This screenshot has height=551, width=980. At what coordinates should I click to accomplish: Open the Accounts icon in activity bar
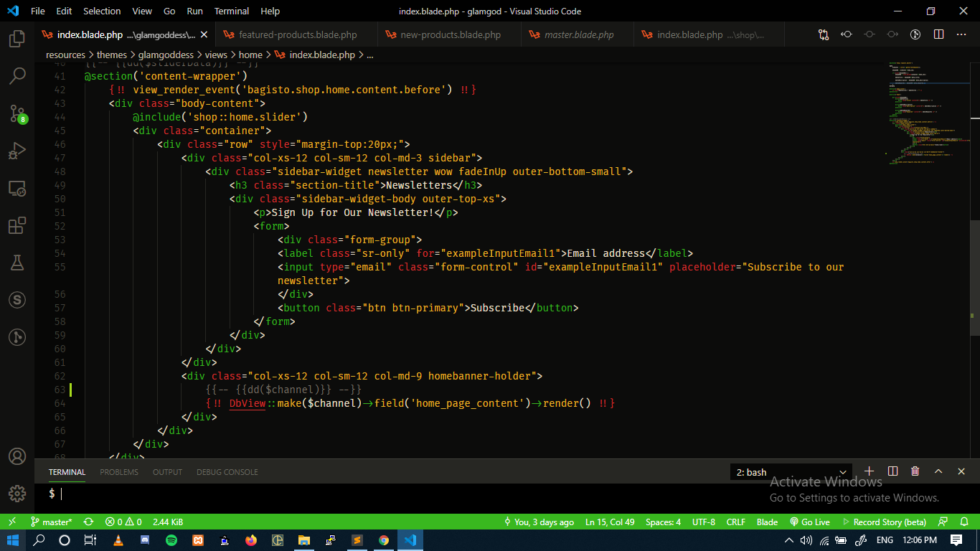point(17,456)
